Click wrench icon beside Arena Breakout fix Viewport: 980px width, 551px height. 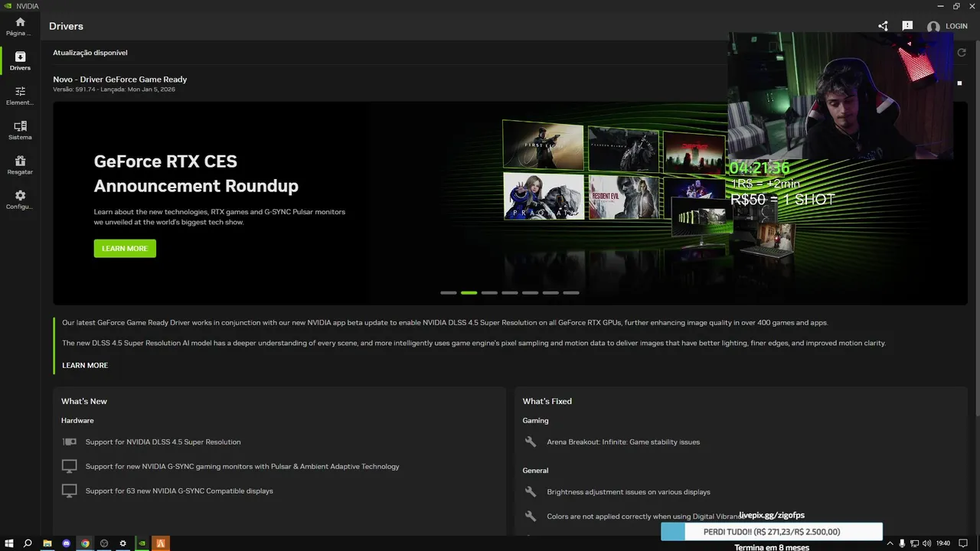pyautogui.click(x=531, y=442)
